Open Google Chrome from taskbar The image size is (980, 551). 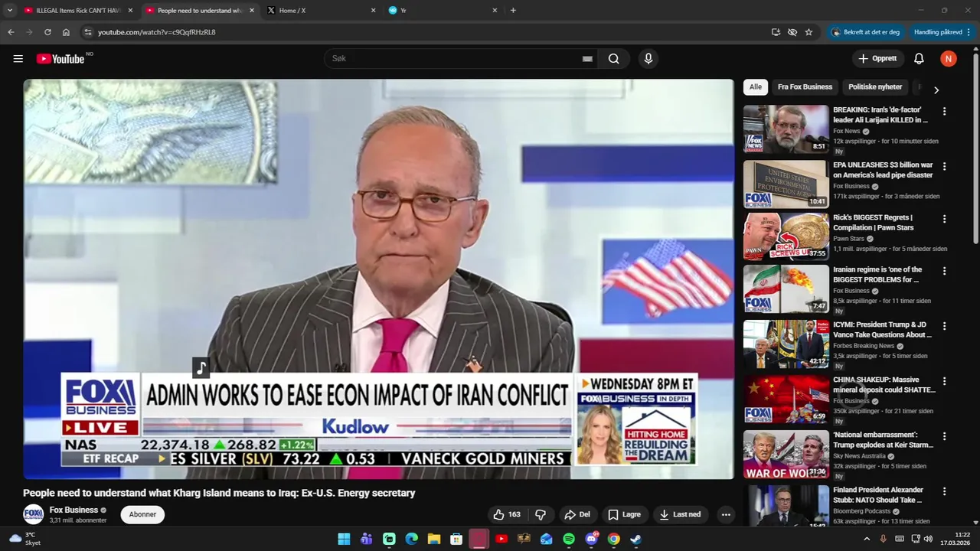pos(614,539)
